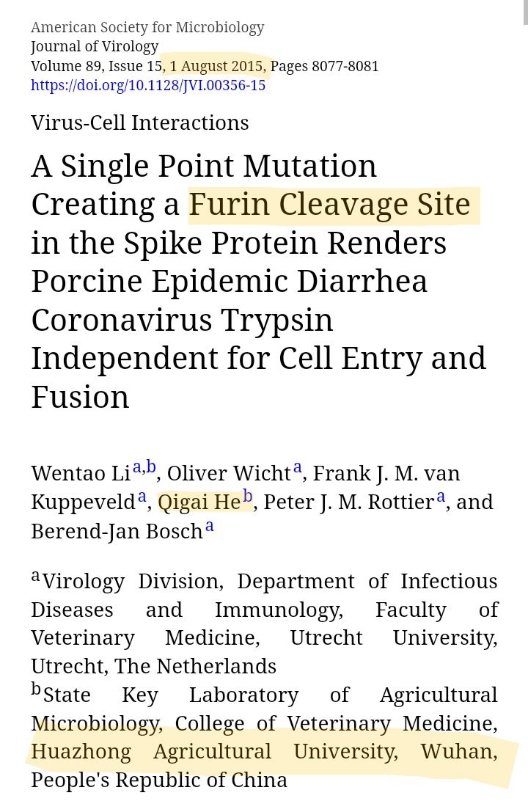Viewport: 528px width, 812px height.
Task: Click the Virus-Cell Interactions section heading
Action: pos(139,122)
